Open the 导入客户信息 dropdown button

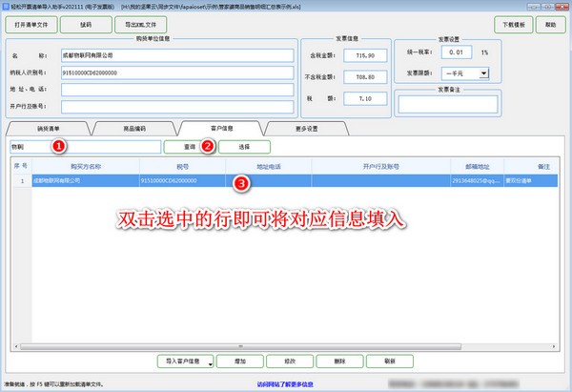(x=184, y=361)
